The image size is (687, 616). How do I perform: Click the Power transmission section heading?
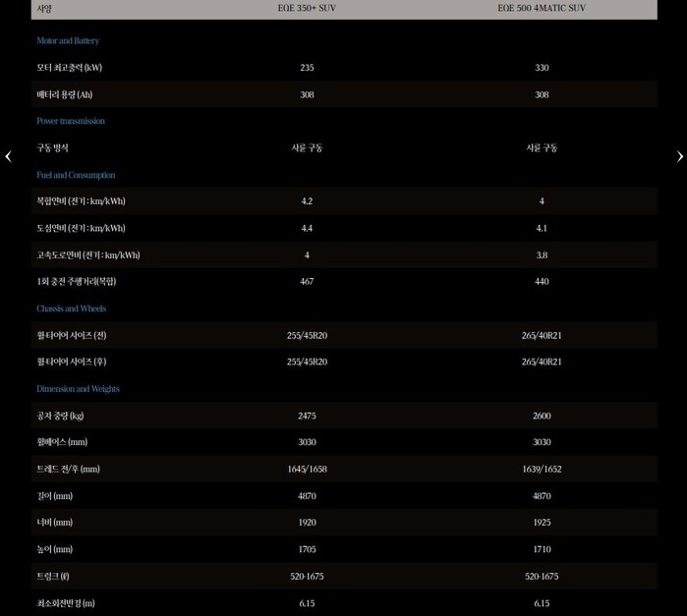tap(71, 121)
